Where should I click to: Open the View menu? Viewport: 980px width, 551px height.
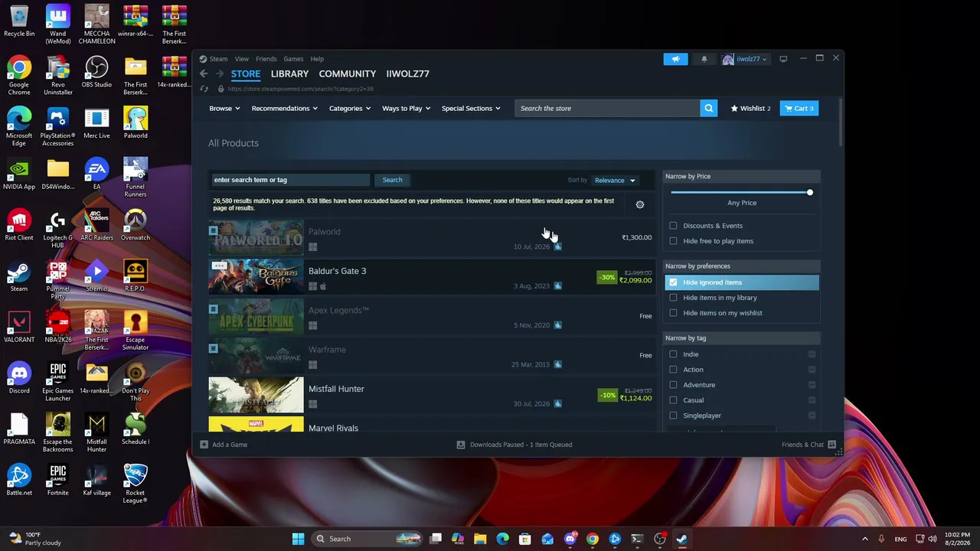241,59
